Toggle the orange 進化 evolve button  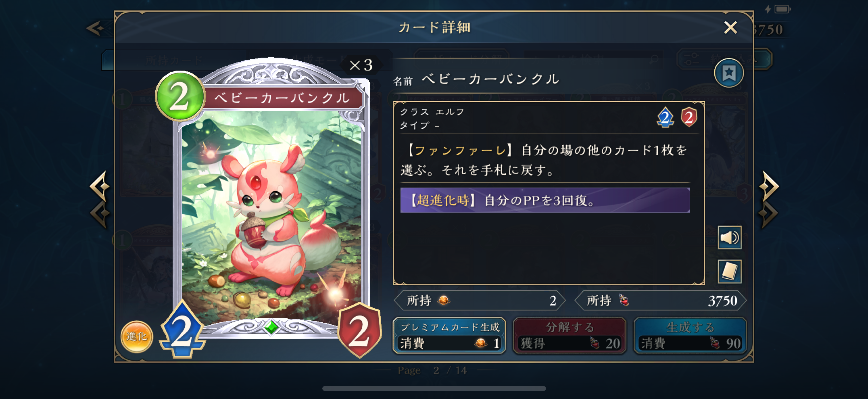(x=136, y=336)
